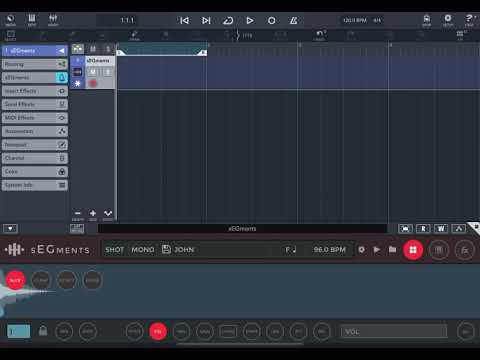Viewport: 480px width, 360px height.
Task: Open the MIDI Effects inspector tab
Action: coord(35,118)
